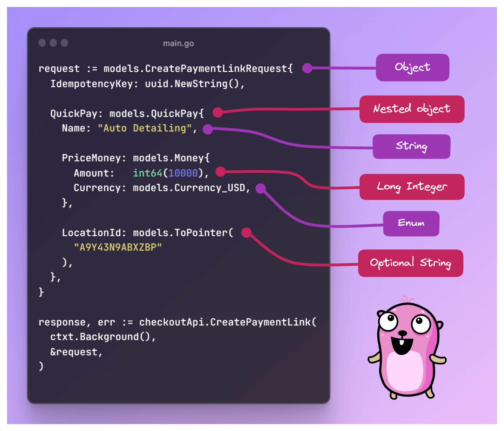Select the Enum annotation label
The width and height of the screenshot is (504, 431).
coord(411,223)
